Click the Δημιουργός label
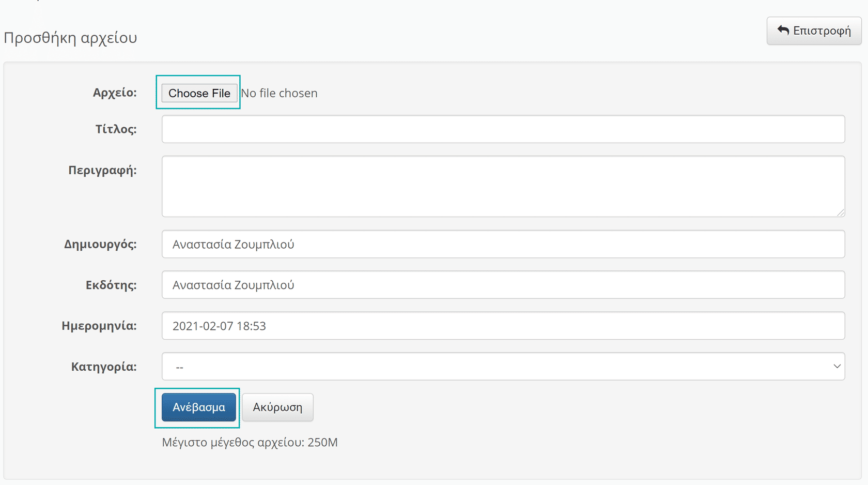The image size is (868, 485). coord(100,245)
